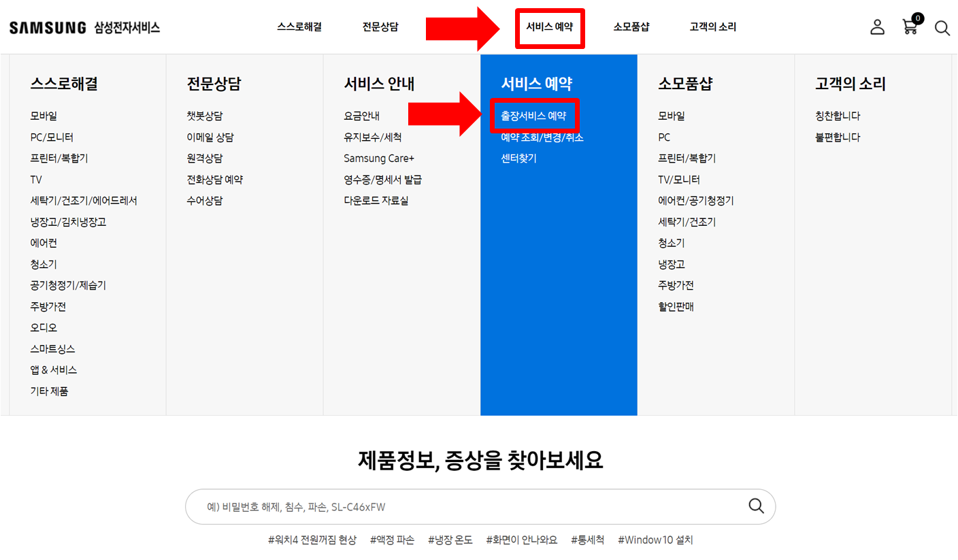This screenshot has height=560, width=958.
Task: Open 요금안내 link
Action: coord(362,116)
